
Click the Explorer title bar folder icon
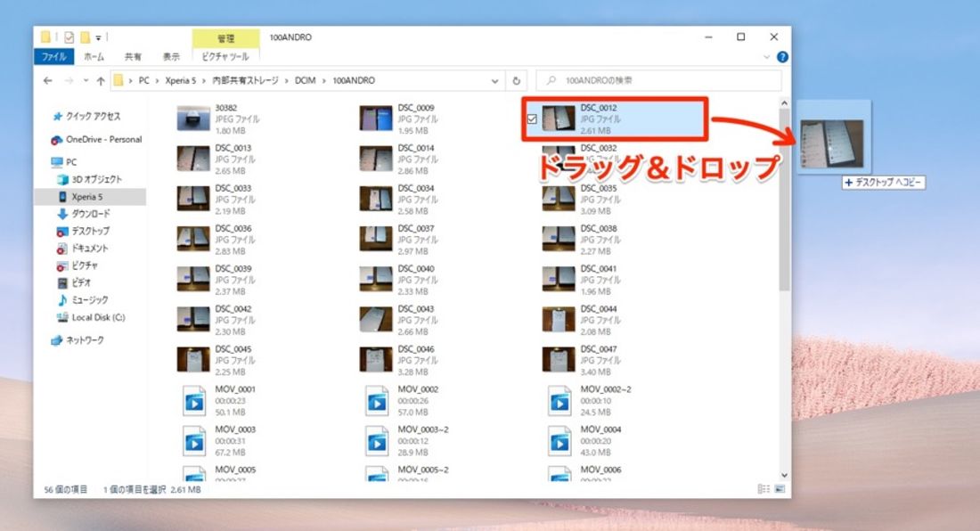45,37
